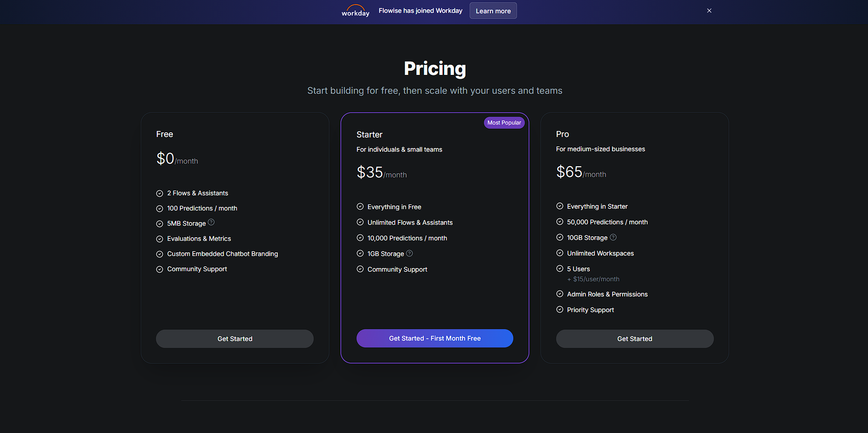
Task: Click Get Started - First Month Free
Action: coord(434,338)
